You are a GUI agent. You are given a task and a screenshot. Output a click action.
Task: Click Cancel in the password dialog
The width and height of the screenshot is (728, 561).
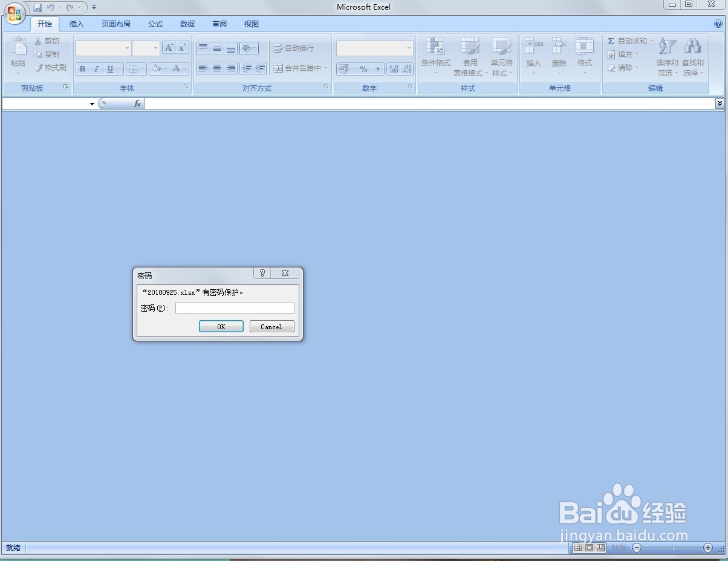(271, 326)
